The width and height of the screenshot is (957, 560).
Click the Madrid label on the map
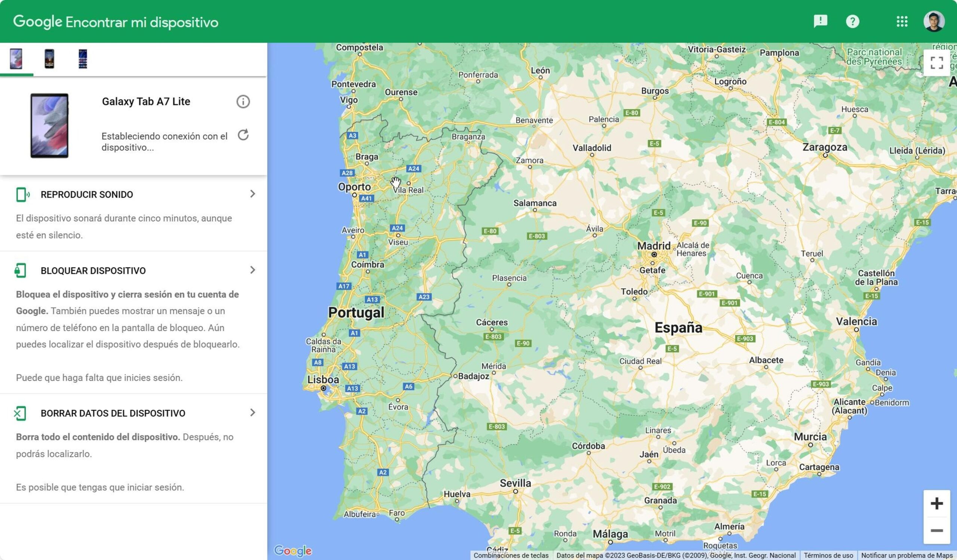pos(653,246)
